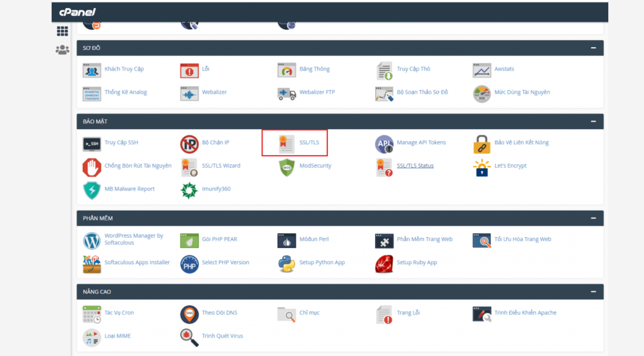The image size is (644, 356).
Task: Open Setup Python App icon
Action: point(287,264)
